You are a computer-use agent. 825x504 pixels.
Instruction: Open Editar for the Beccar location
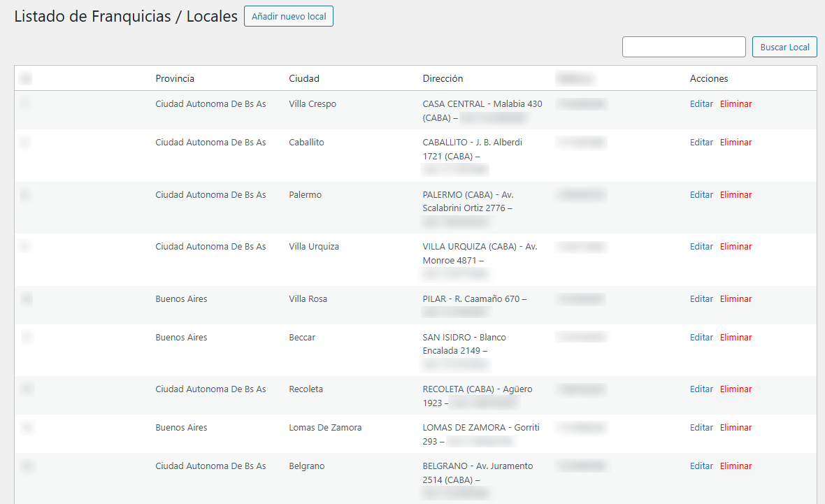pyautogui.click(x=701, y=338)
